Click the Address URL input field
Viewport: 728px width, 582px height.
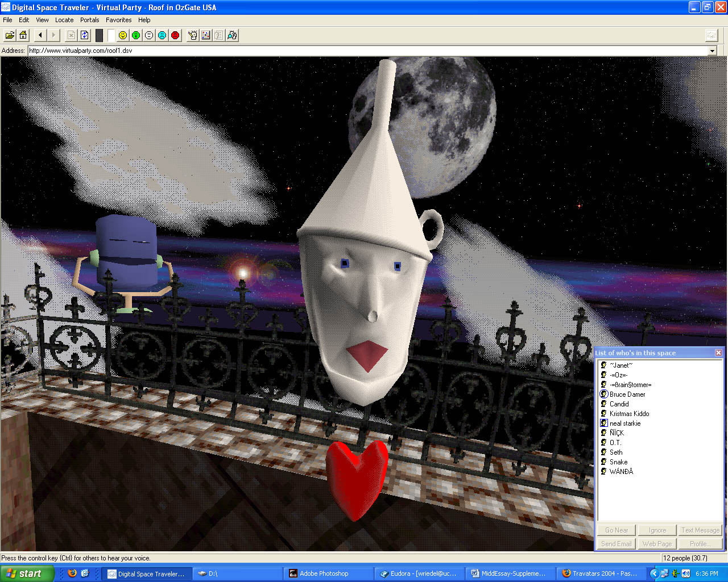(x=368, y=51)
